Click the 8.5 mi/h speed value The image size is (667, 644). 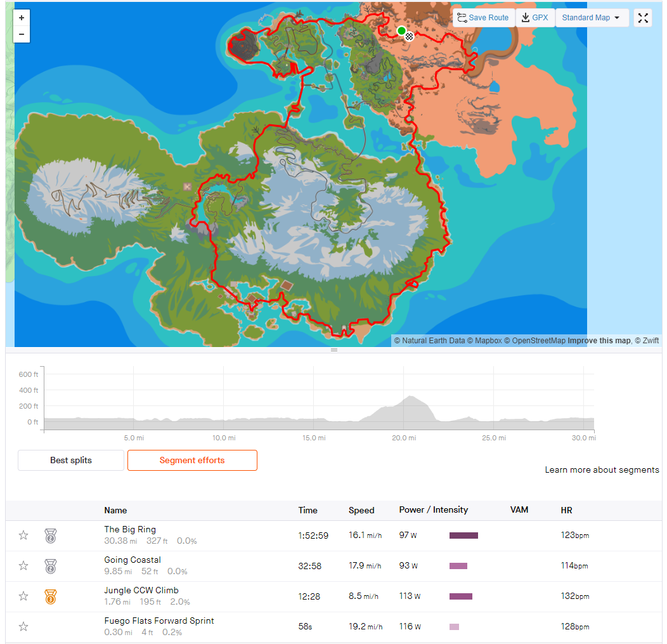364,596
